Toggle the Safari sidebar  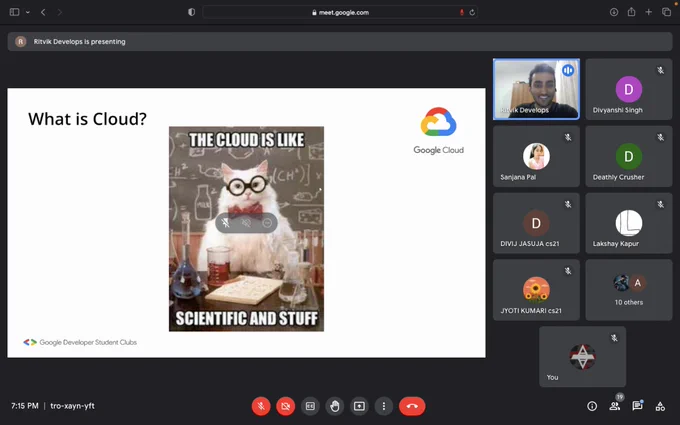click(14, 12)
